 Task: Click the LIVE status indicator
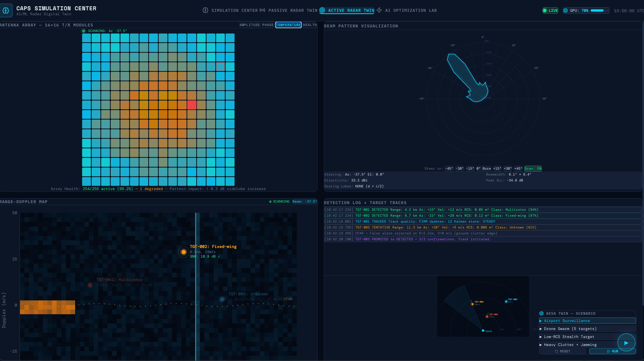pos(550,10)
